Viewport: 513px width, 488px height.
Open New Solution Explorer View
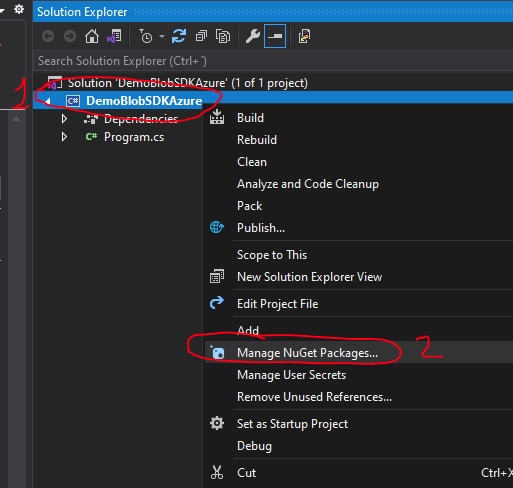coord(309,277)
